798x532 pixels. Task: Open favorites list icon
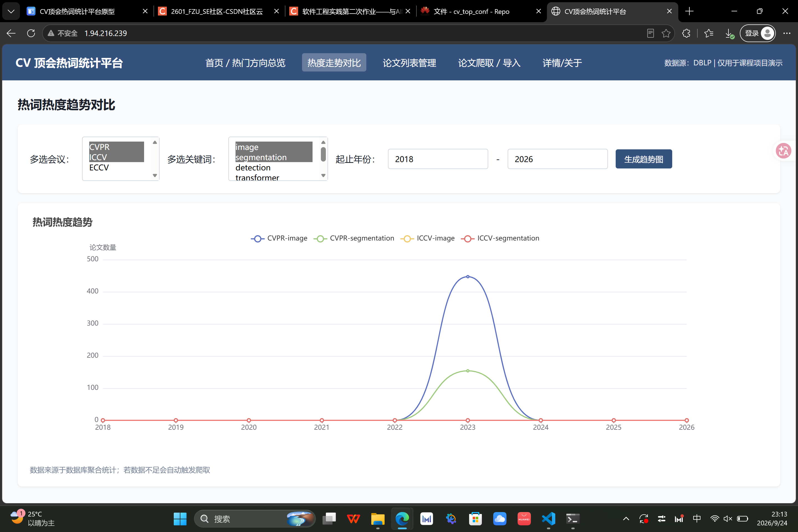point(709,33)
